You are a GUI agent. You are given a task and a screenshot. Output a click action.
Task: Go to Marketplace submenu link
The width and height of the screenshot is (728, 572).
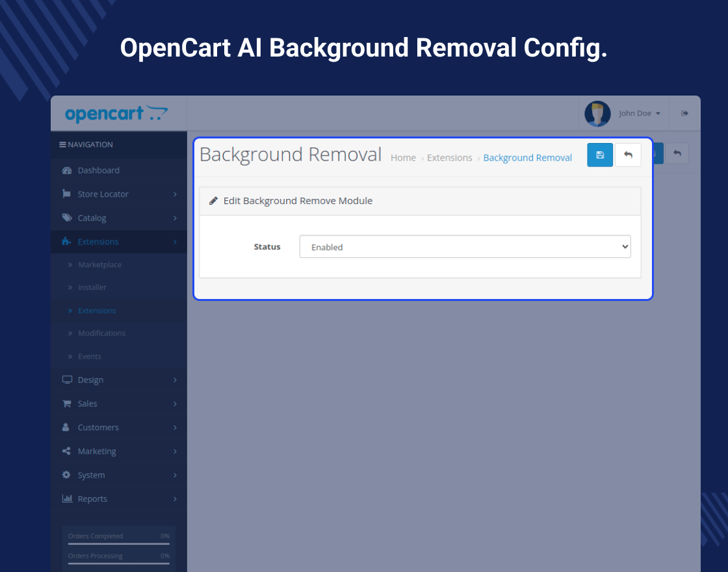tap(99, 265)
